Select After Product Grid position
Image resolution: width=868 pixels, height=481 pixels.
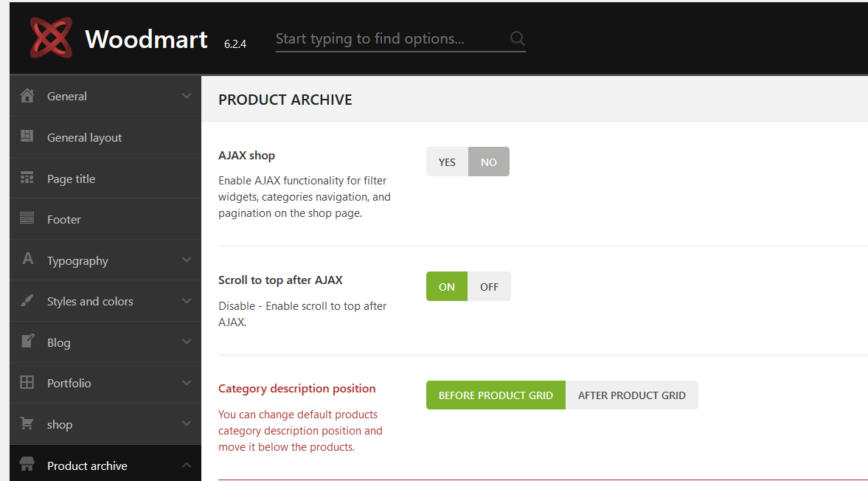click(631, 395)
